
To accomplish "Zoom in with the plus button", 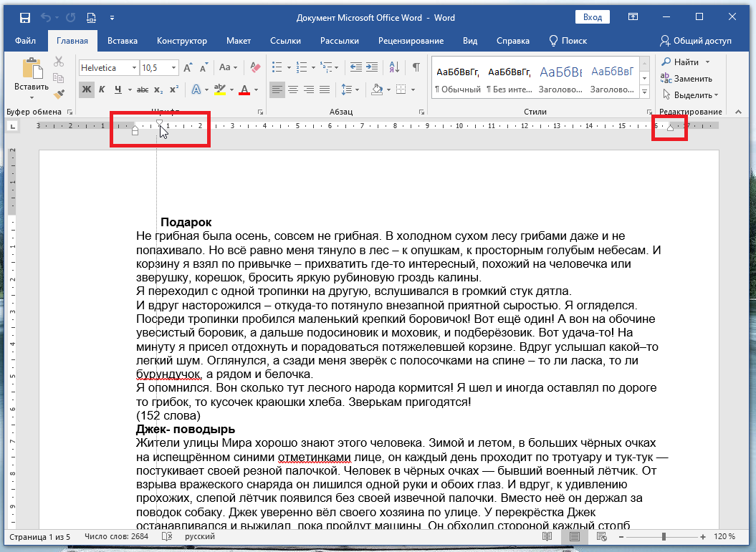I will tap(703, 536).
